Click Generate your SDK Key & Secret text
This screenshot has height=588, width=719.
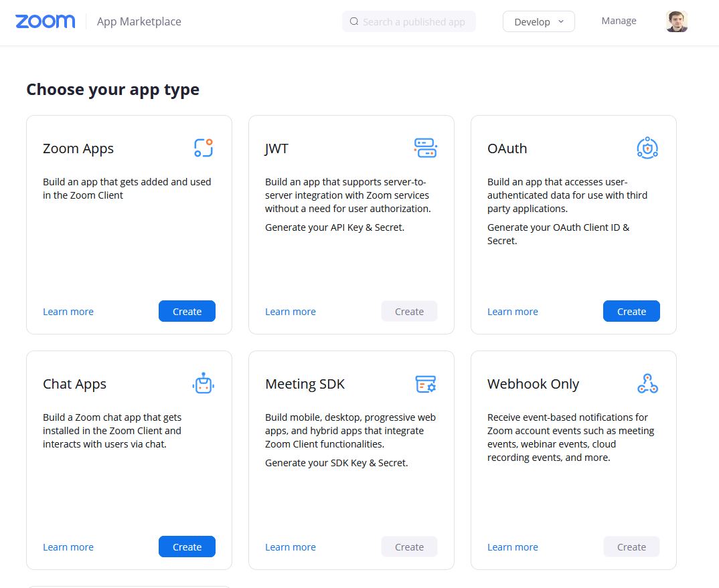[337, 463]
